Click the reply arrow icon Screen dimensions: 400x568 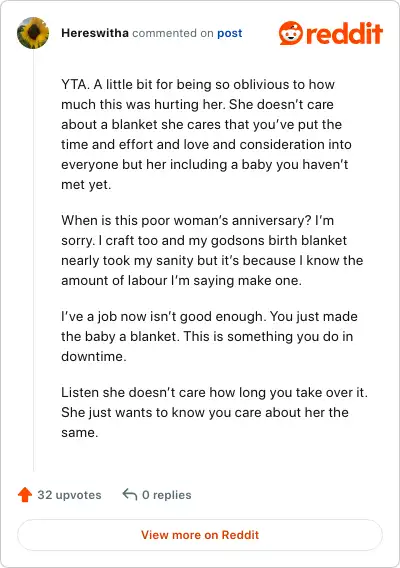coord(130,494)
